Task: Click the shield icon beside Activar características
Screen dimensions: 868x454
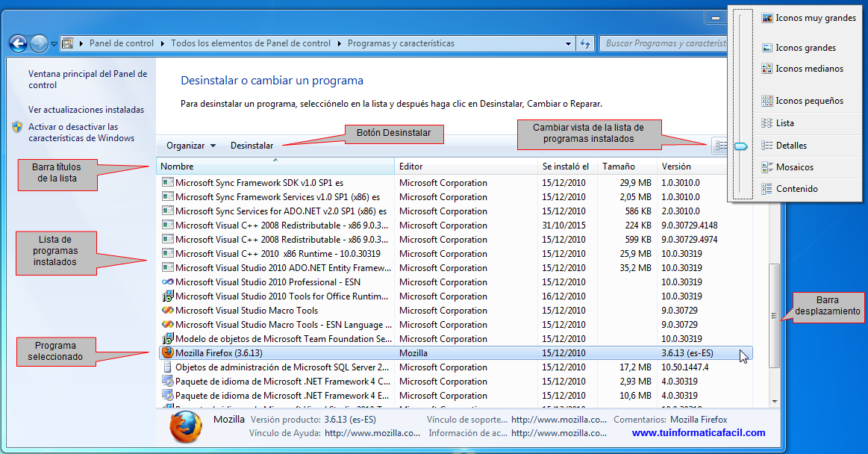Action: (x=17, y=127)
